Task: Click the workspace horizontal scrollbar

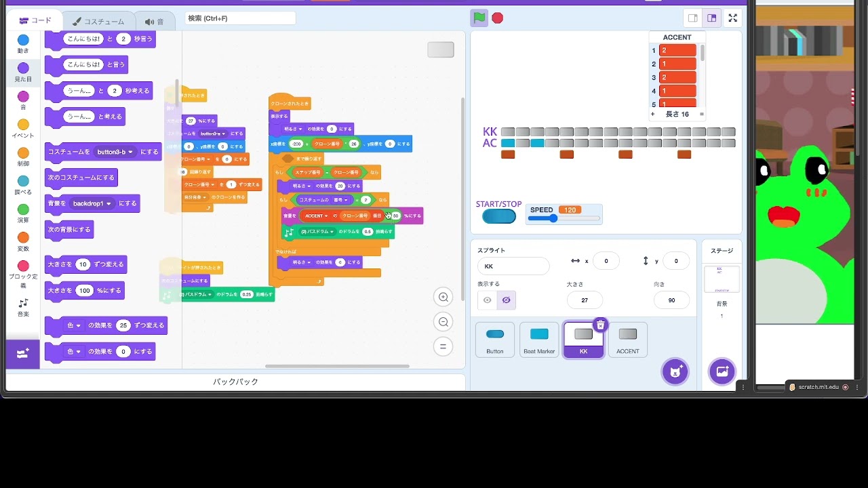Action: pyautogui.click(x=337, y=366)
